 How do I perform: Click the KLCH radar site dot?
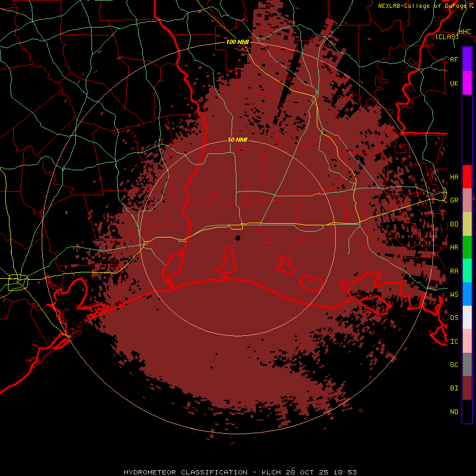point(237,238)
